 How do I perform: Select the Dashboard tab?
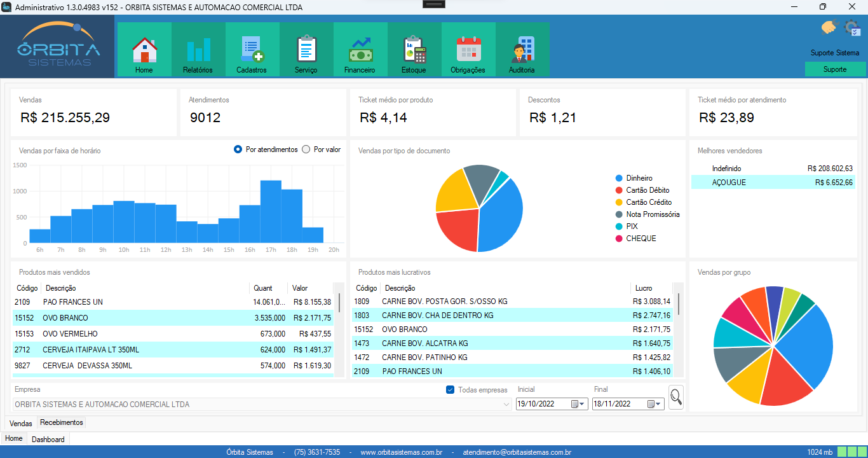coord(48,438)
